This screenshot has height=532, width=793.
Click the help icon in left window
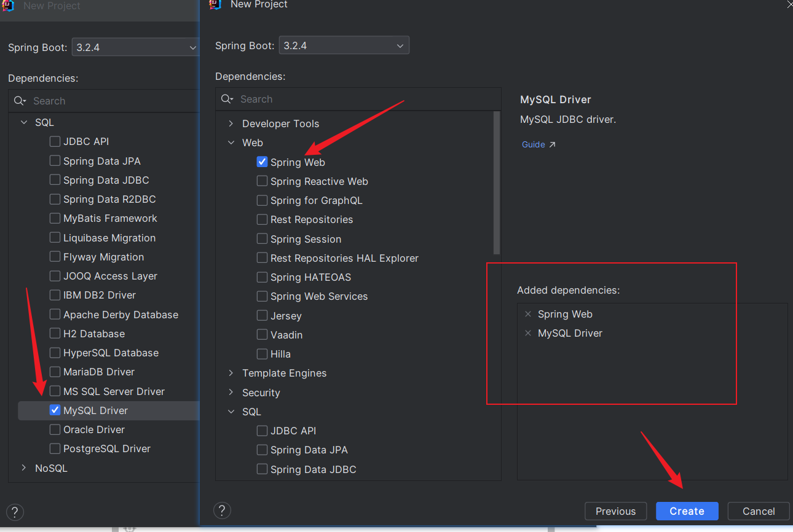pos(15,512)
